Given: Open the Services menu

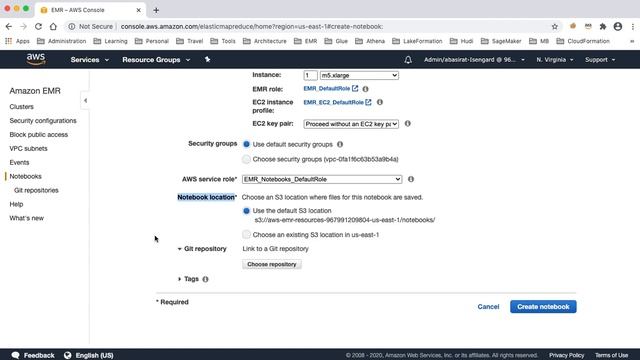Looking at the screenshot, I should point(89,60).
